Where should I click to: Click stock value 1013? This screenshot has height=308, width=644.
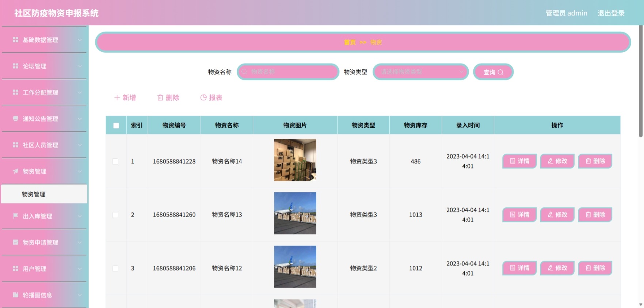pyautogui.click(x=416, y=215)
